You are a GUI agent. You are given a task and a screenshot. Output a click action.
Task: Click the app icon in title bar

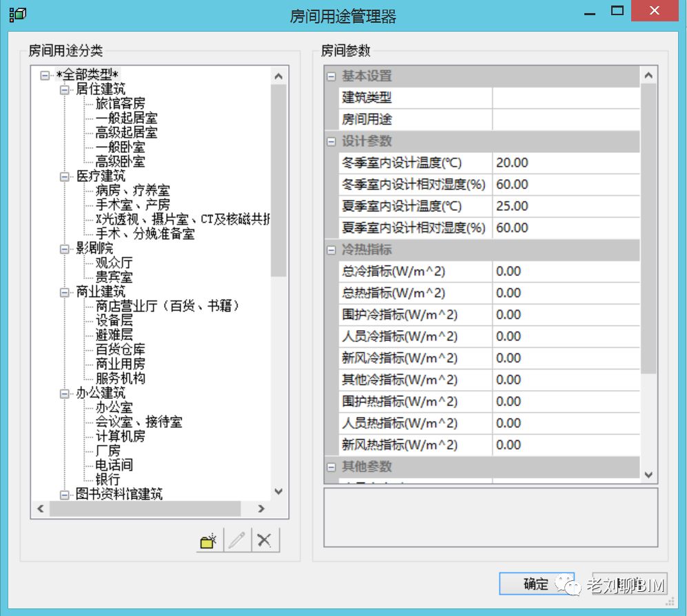tap(17, 14)
